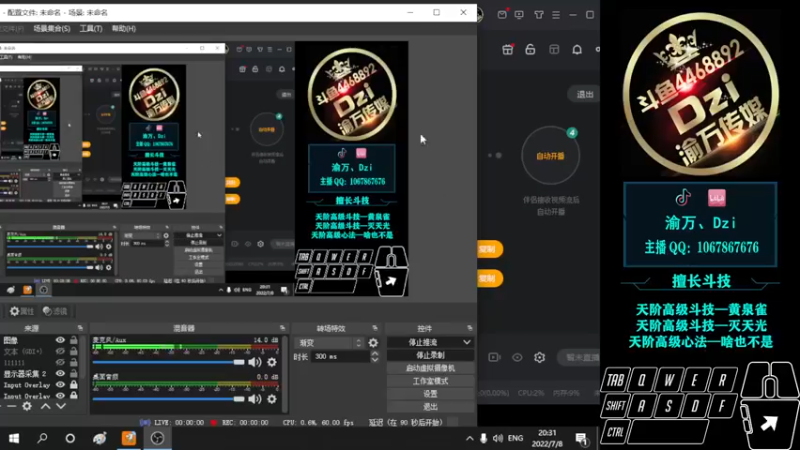Pop out the 来源 dock panel
This screenshot has width=800, height=450.
coord(80,328)
